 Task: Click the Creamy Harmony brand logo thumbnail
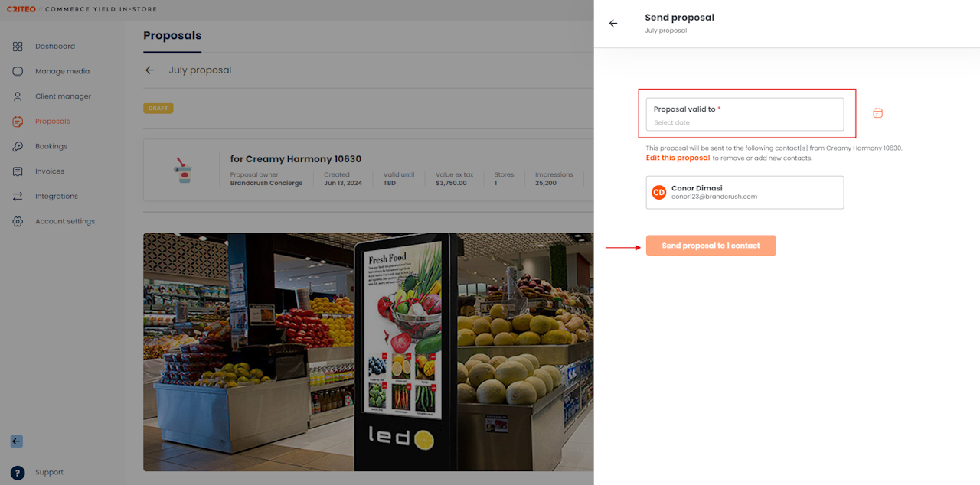pyautogui.click(x=183, y=170)
